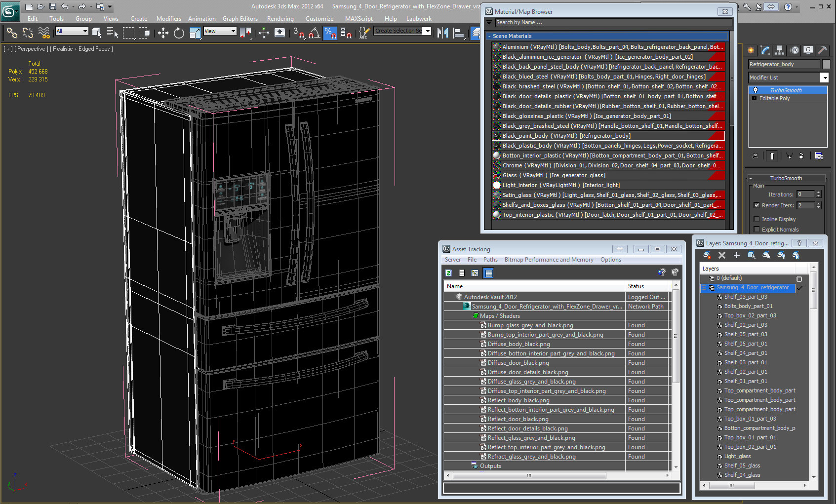The image size is (836, 504).
Task: Open the 3ds Max application menu logo
Action: (9, 11)
